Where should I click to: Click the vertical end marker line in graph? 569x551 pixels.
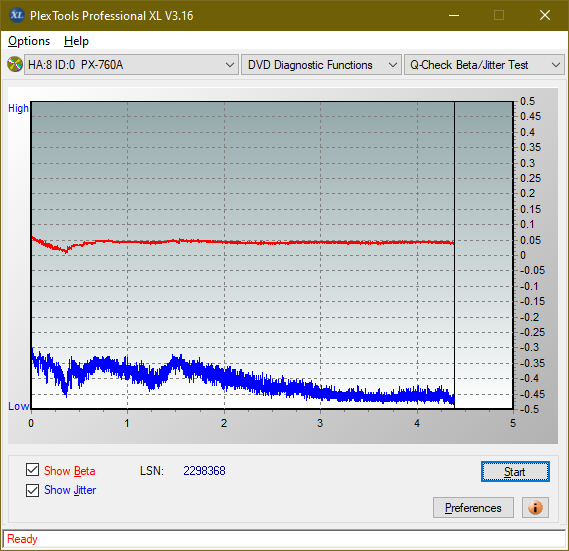(454, 254)
